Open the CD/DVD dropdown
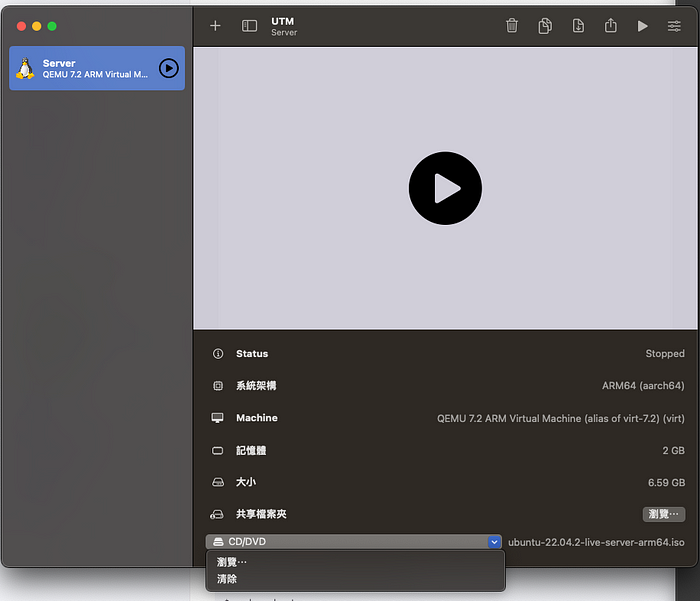Image resolution: width=700 pixels, height=601 pixels. click(x=354, y=542)
